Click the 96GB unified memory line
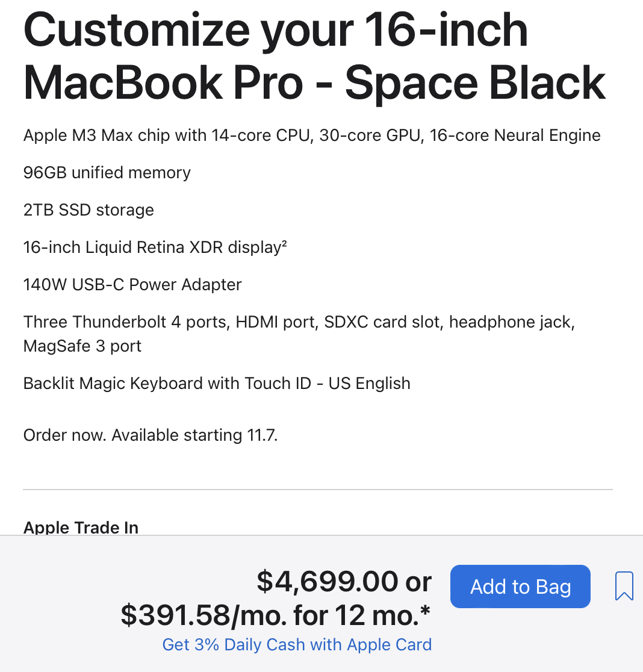The image size is (643, 672). coord(107,173)
